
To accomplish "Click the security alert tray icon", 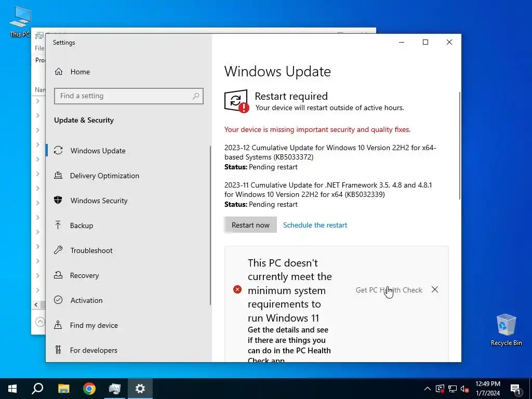I will point(440,389).
